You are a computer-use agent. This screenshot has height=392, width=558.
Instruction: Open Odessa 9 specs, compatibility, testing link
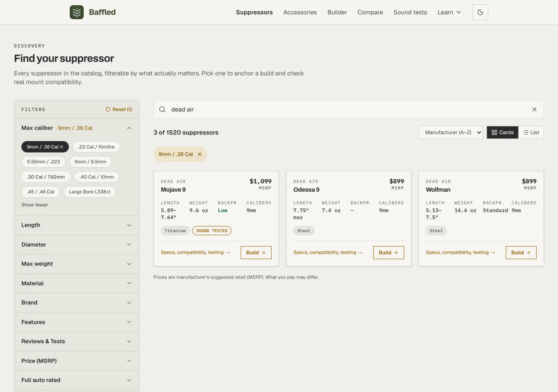[328, 253]
